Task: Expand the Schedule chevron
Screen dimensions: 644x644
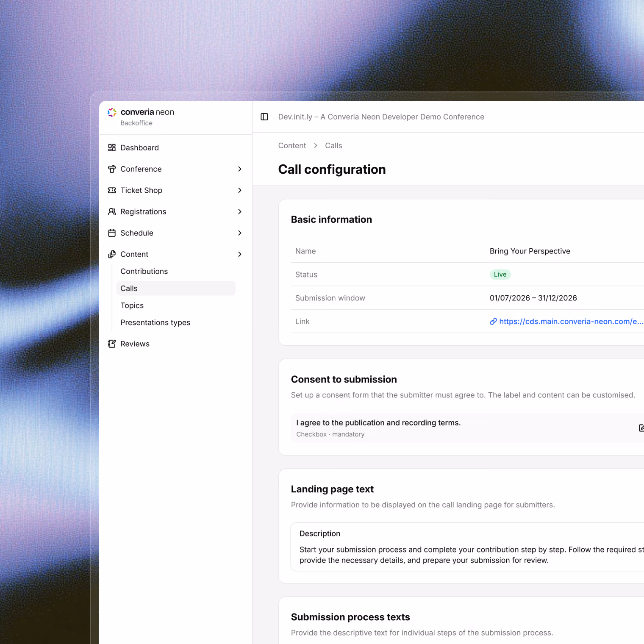Action: coord(240,233)
